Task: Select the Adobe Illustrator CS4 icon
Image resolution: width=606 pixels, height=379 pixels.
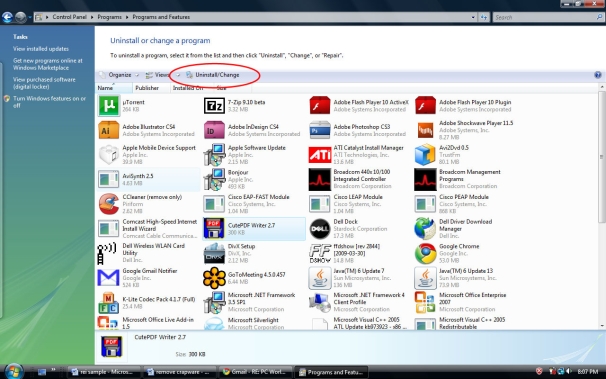Action: tap(109, 130)
